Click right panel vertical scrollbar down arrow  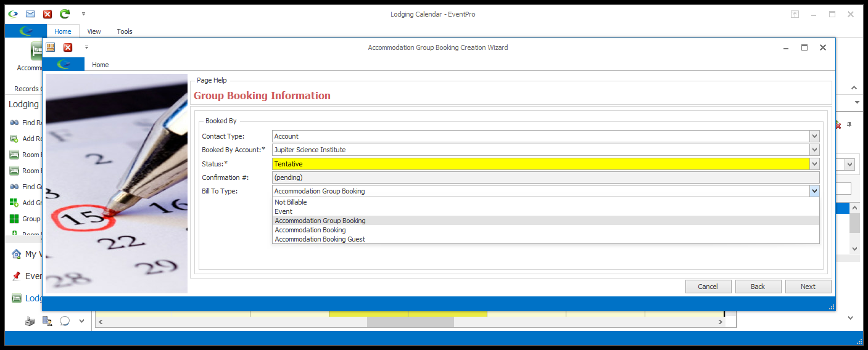[x=854, y=248]
